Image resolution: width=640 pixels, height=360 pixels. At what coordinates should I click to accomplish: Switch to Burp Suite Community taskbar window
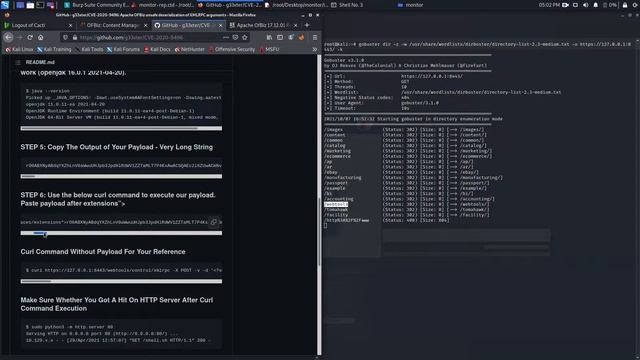96,5
